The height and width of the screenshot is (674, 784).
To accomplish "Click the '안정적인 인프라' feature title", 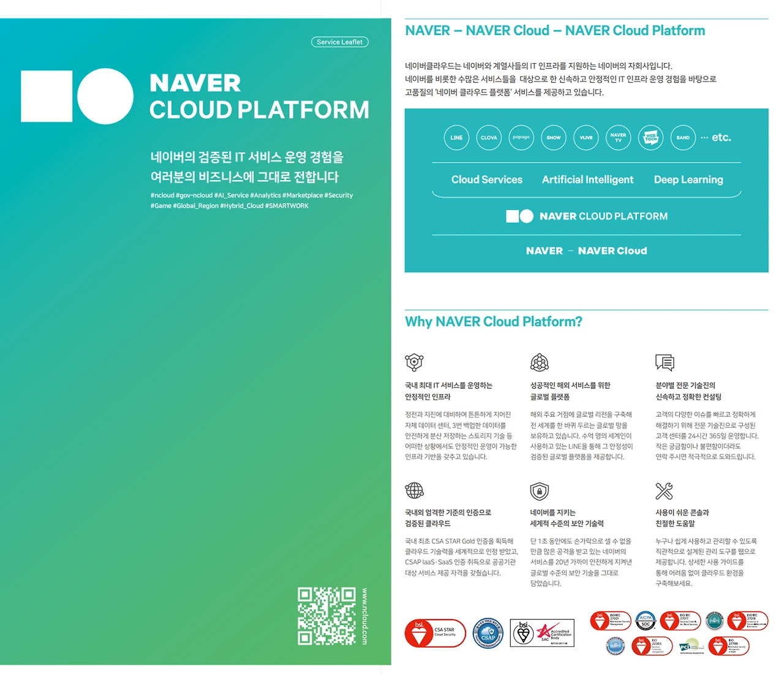I will pyautogui.click(x=428, y=397).
